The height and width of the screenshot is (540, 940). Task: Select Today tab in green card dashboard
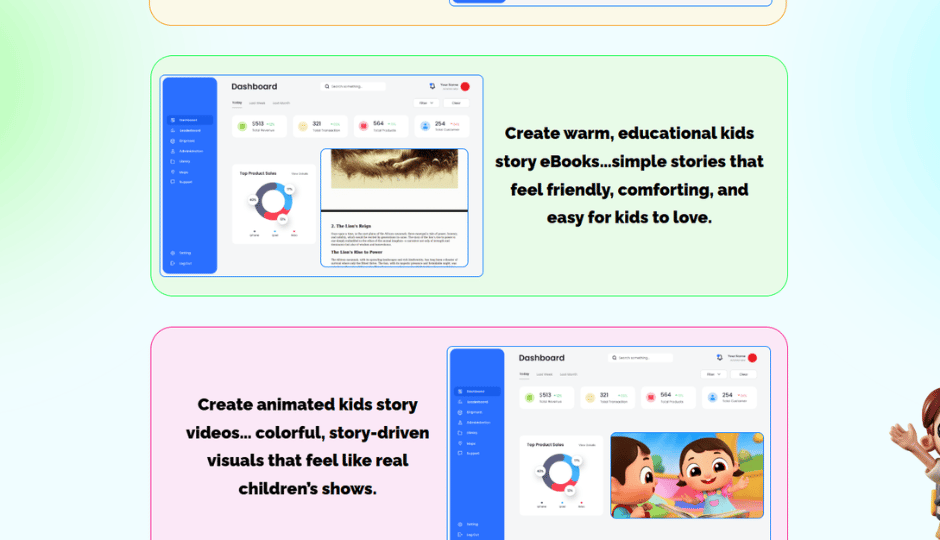click(x=237, y=103)
